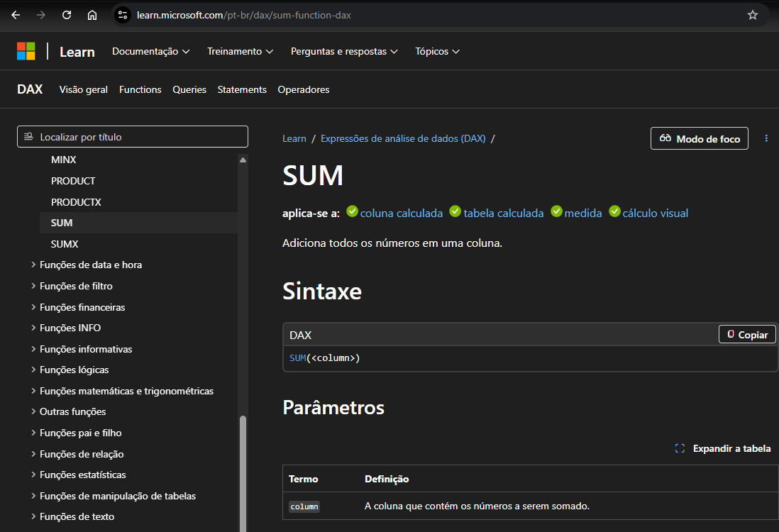The image size is (779, 532).
Task: Open the browser home page
Action: point(92,15)
